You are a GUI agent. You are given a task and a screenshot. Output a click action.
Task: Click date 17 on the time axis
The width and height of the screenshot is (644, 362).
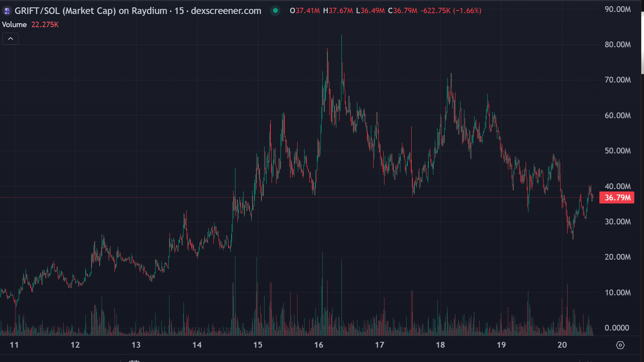click(380, 345)
